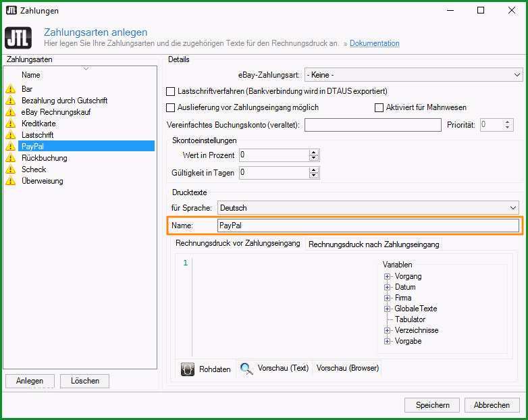Image resolution: width=528 pixels, height=420 pixels.
Task: Select Rückbuchung in the list
Action: pyautogui.click(x=44, y=157)
